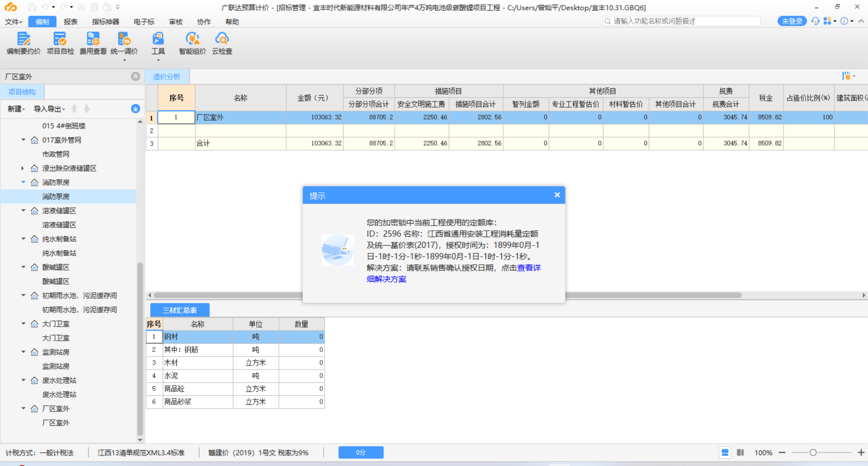The width and height of the screenshot is (868, 466).
Task: Click the blue info circle icon
Action: (x=844, y=21)
